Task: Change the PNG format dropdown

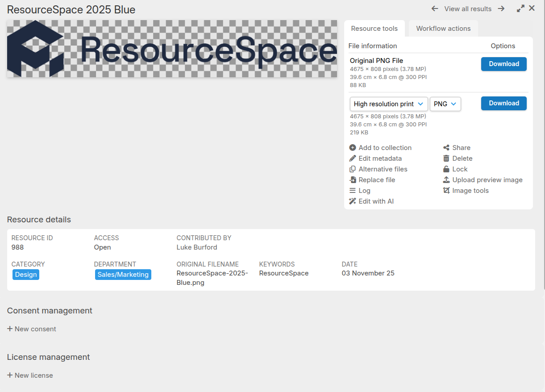Action: click(445, 104)
